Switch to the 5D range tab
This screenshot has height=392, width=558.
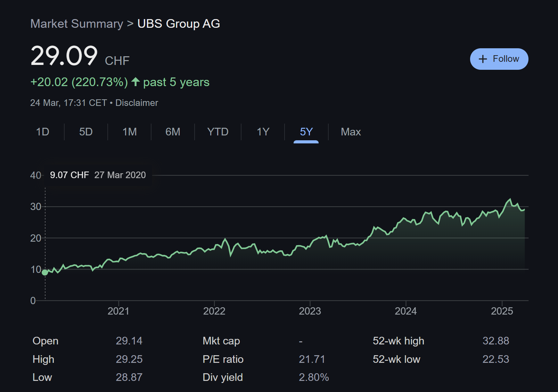click(x=86, y=132)
